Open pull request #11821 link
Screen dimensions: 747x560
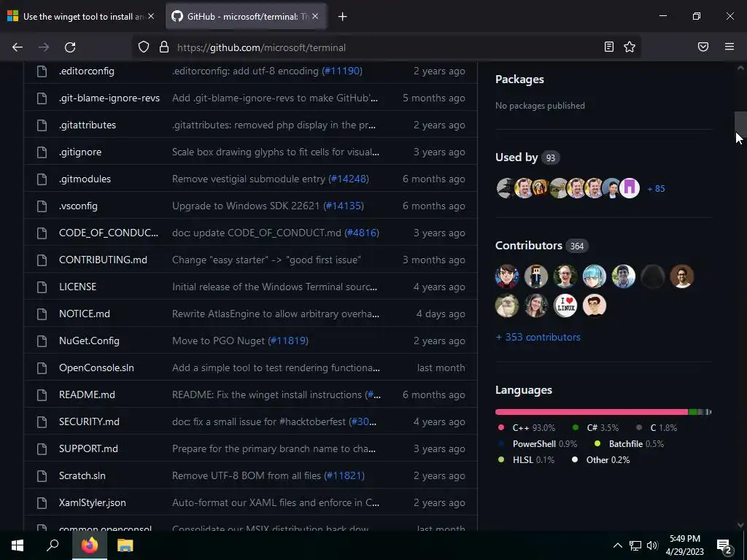pos(344,475)
